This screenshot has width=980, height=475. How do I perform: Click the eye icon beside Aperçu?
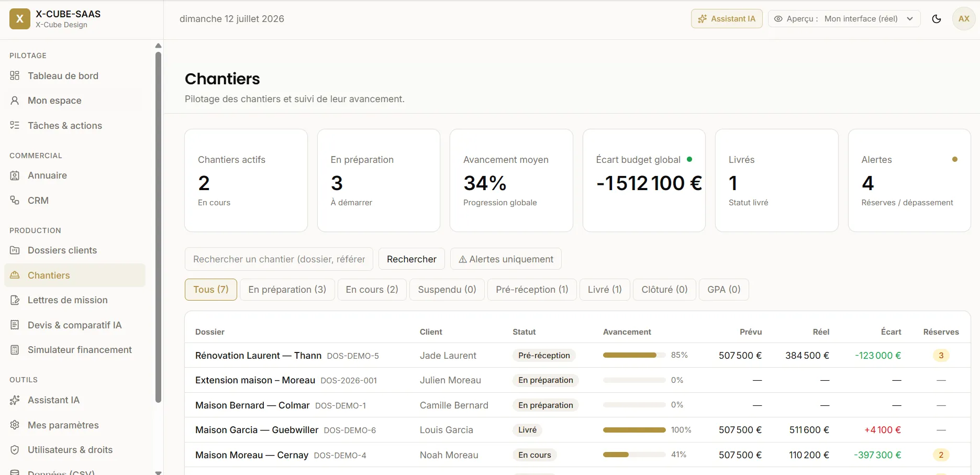tap(778, 19)
